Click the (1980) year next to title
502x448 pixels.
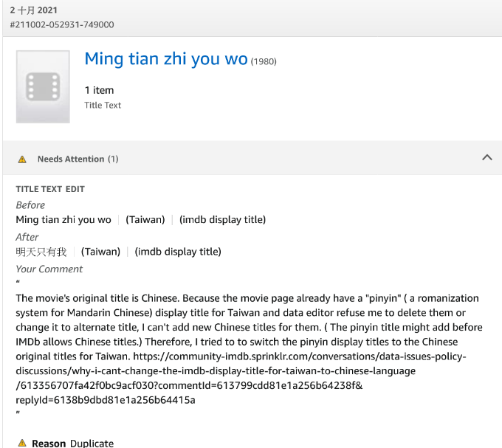pos(264,61)
